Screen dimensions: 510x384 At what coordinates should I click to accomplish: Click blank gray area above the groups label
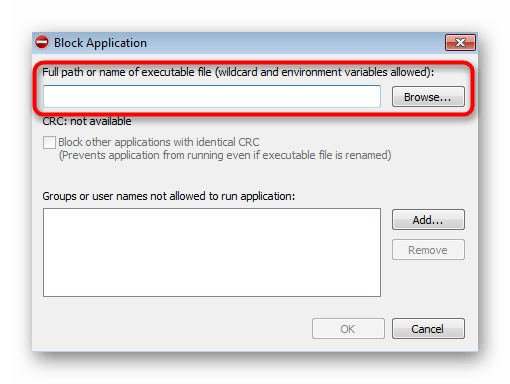(x=213, y=177)
